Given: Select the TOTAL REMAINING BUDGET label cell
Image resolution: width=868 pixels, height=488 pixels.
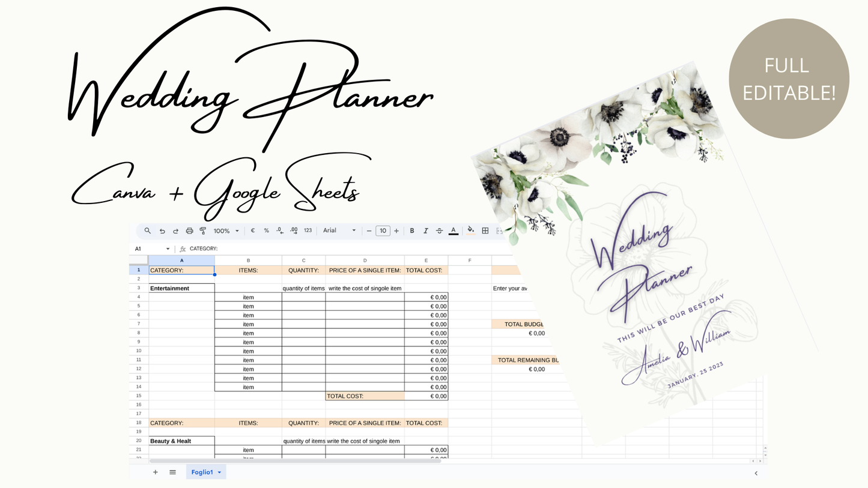Looking at the screenshot, I should click(x=526, y=360).
